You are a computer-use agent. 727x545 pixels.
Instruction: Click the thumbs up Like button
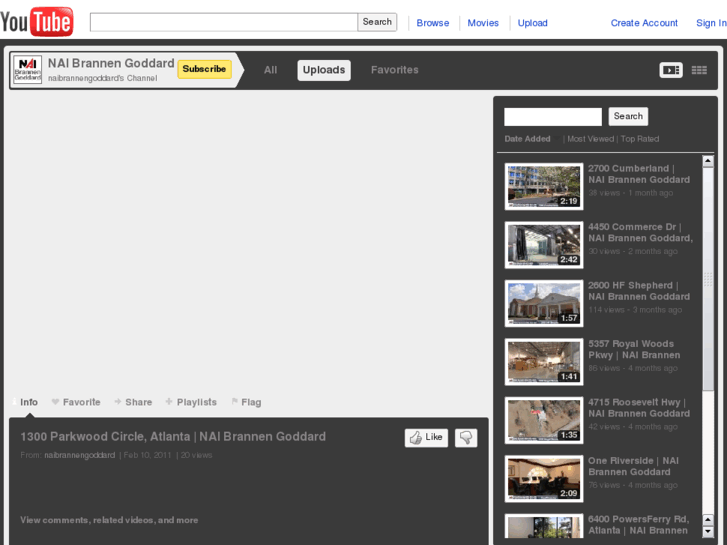[x=426, y=437]
